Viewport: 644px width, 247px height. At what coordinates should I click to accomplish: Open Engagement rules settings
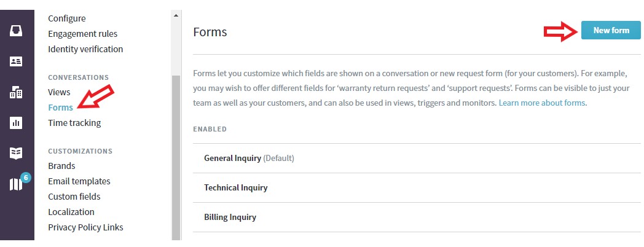point(82,34)
